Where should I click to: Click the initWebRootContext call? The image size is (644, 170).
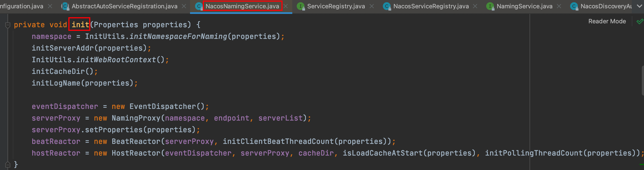pyautogui.click(x=116, y=60)
